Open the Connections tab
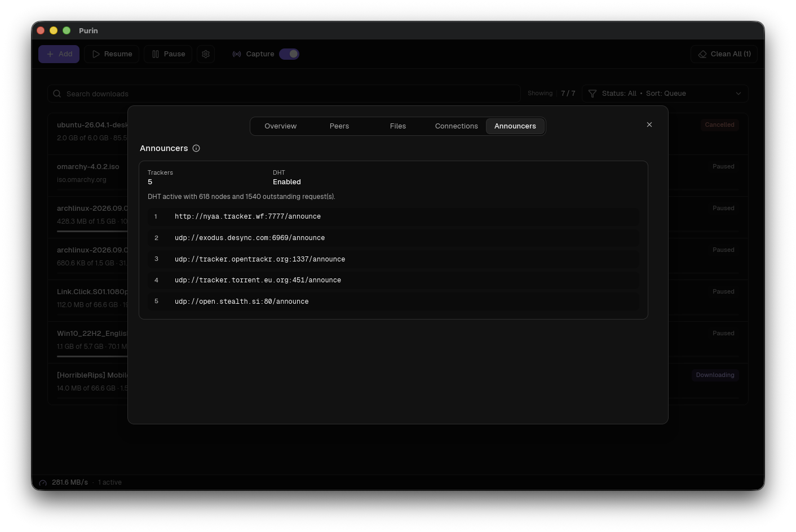The image size is (796, 532). (457, 126)
